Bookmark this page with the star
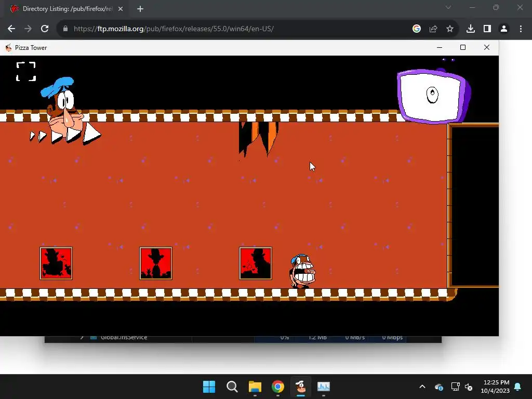532x399 pixels. coord(450,29)
